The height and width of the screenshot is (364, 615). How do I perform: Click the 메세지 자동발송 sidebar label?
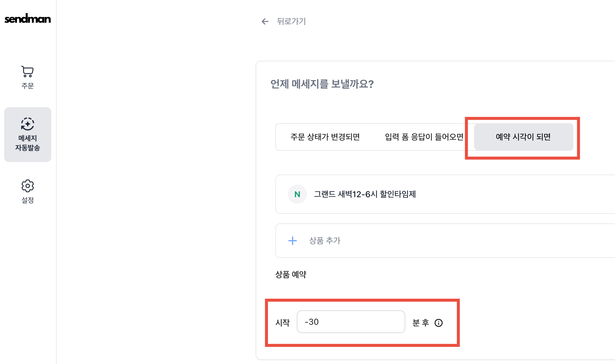coord(27,143)
